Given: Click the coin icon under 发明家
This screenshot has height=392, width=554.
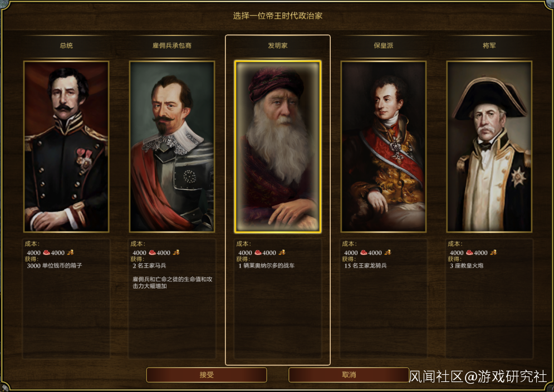Looking at the screenshot, I should tap(282, 252).
